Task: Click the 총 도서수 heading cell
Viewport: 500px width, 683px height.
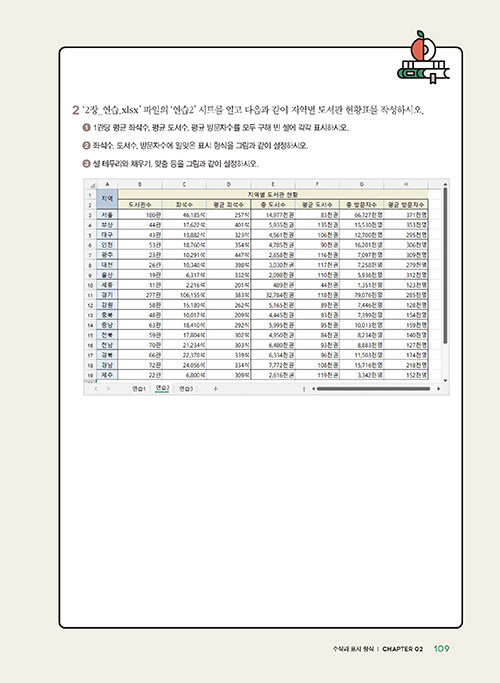Action: pyautogui.click(x=273, y=205)
